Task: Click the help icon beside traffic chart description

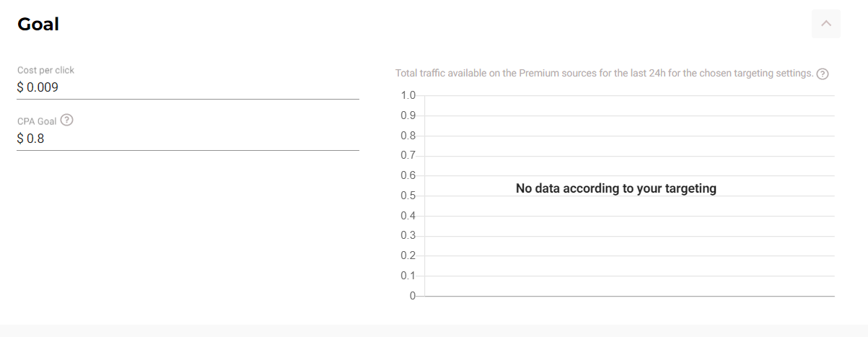Action: [x=822, y=74]
